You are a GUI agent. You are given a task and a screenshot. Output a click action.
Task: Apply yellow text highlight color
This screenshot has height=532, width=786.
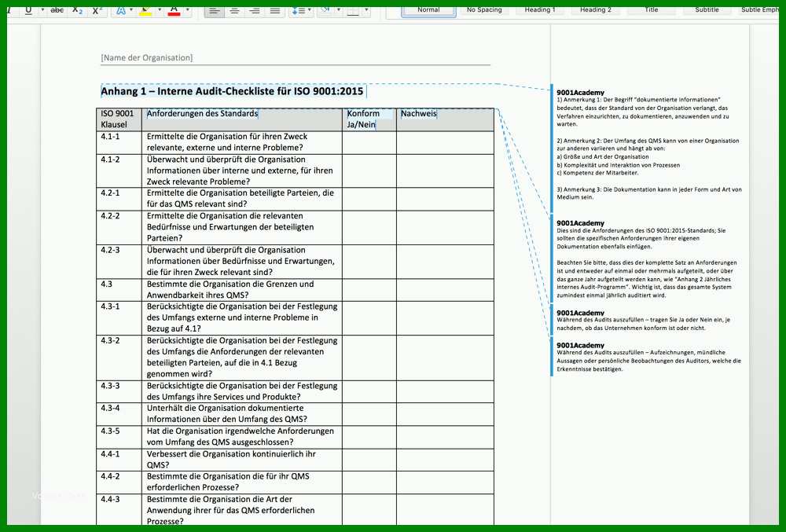pyautogui.click(x=145, y=10)
